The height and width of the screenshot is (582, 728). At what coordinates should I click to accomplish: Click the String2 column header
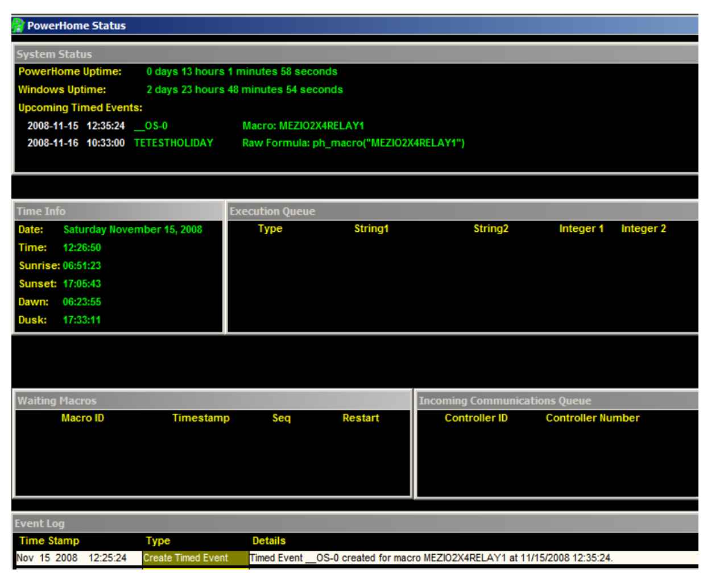pyautogui.click(x=491, y=228)
